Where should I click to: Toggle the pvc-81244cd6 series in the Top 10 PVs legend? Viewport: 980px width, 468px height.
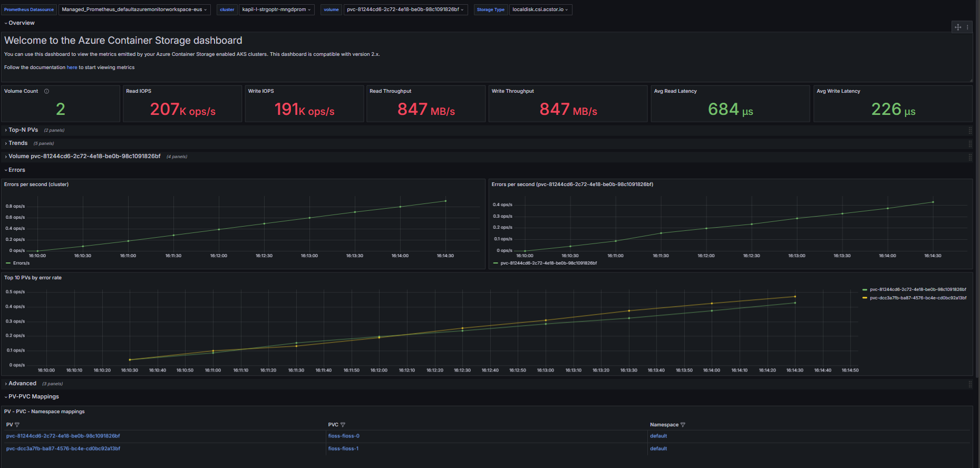tap(918, 289)
